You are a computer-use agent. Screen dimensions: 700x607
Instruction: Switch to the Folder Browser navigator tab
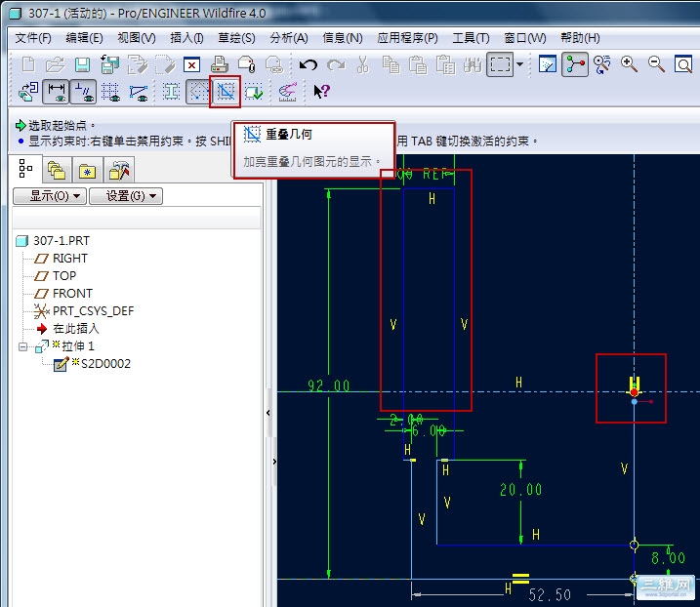(57, 170)
